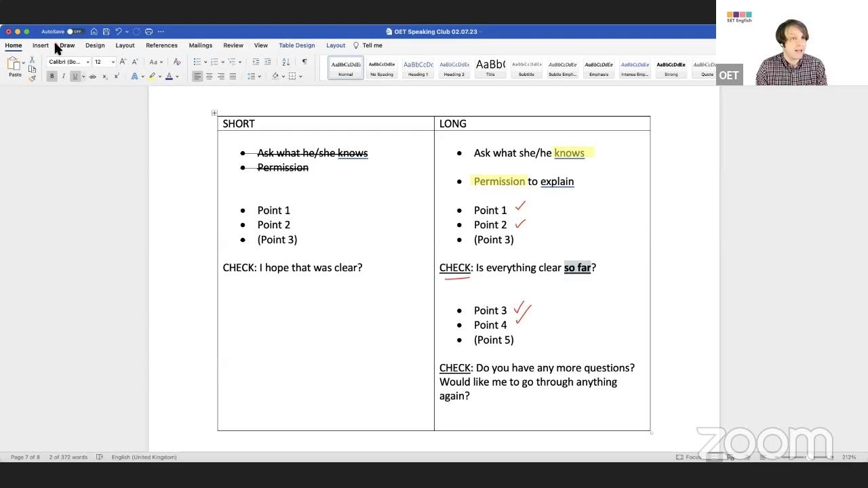Viewport: 868px width, 488px height.
Task: Open the Review tab
Action: (233, 45)
